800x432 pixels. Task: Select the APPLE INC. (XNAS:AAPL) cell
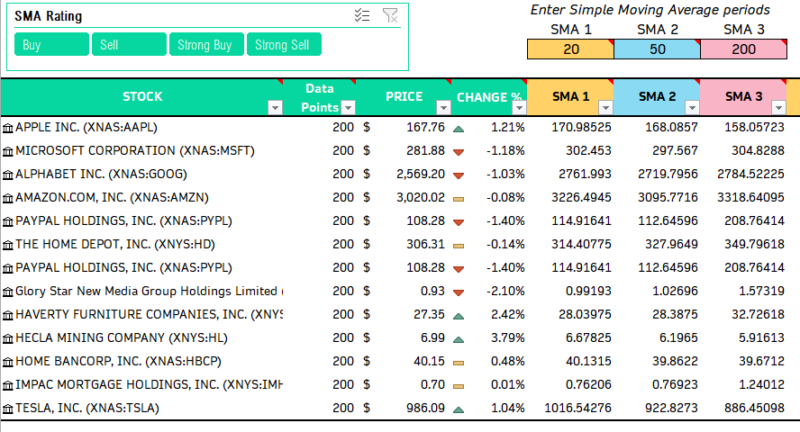(x=142, y=127)
